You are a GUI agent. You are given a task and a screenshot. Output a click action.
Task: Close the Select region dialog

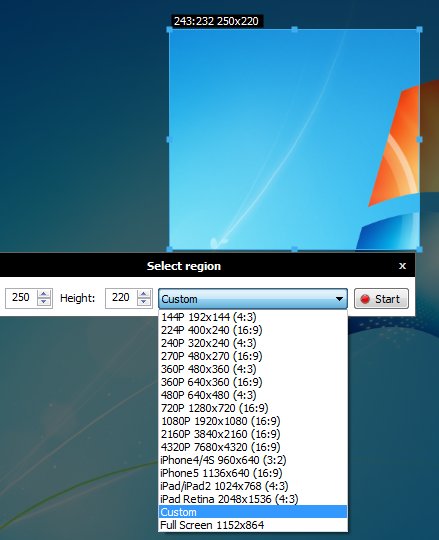pos(402,266)
